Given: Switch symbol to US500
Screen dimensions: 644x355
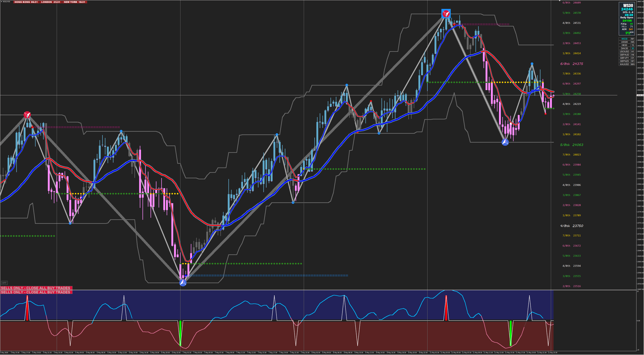Looking at the screenshot, I should click(x=624, y=42).
